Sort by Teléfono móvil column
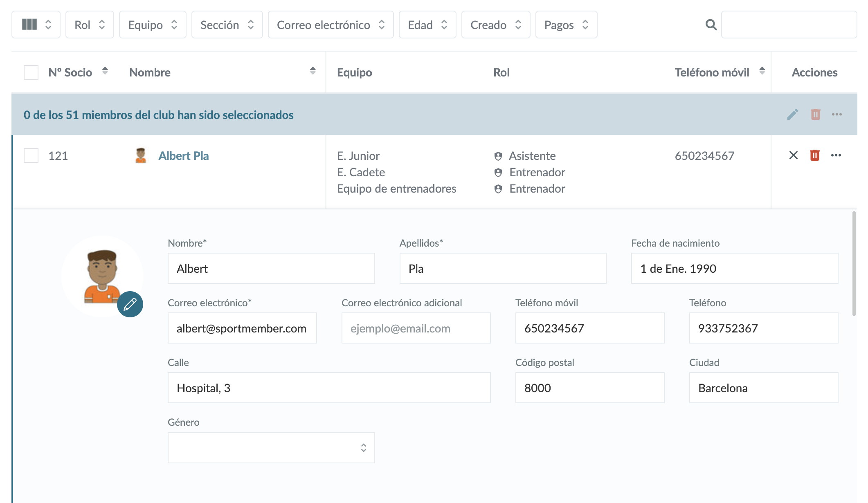 (762, 71)
